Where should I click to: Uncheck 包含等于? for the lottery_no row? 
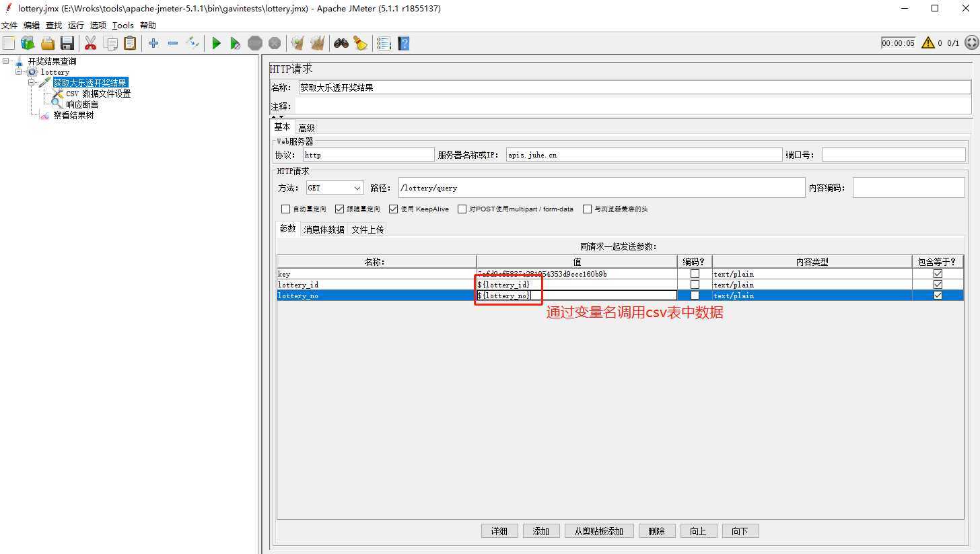[938, 296]
